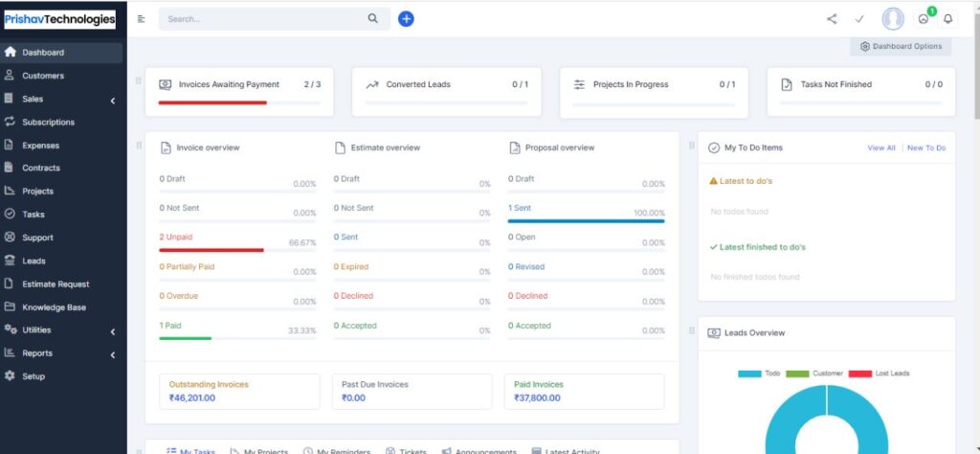The height and width of the screenshot is (454, 980).
Task: Expand the Sales menu chevron
Action: click(113, 101)
